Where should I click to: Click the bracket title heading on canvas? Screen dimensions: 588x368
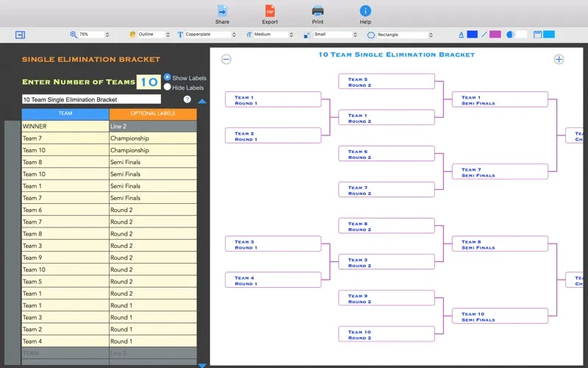coord(396,54)
